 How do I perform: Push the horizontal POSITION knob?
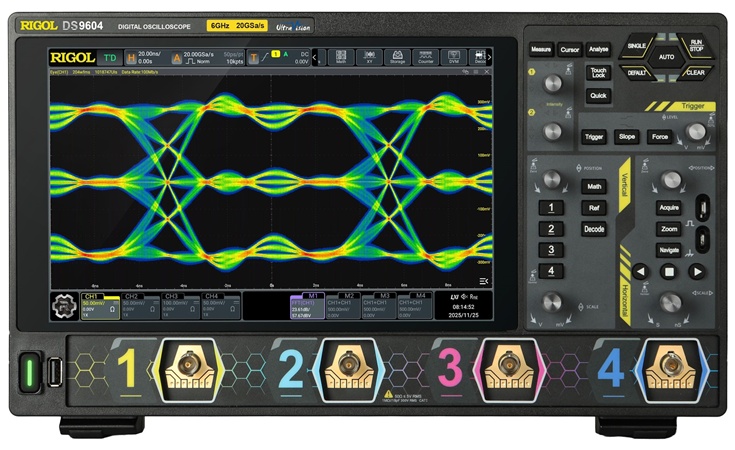(x=672, y=180)
